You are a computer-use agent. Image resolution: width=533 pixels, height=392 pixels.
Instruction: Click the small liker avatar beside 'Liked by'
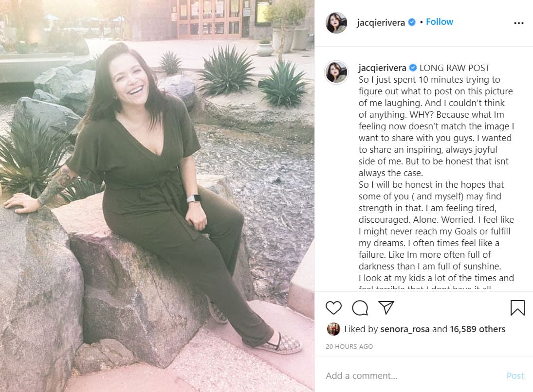334,329
